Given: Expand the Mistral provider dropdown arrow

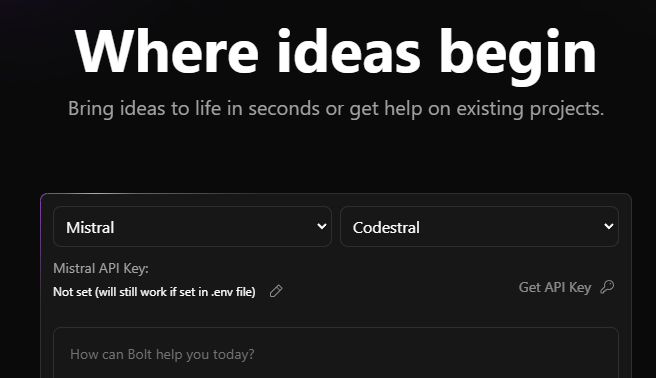Looking at the screenshot, I should coord(321,226).
